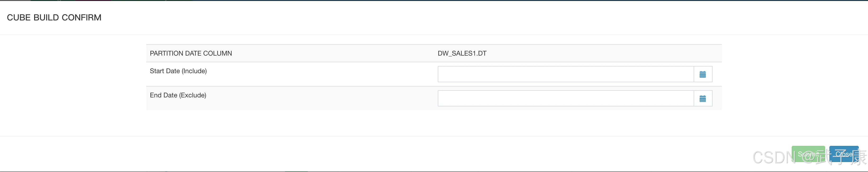Image resolution: width=868 pixels, height=172 pixels.
Task: Click calendar icon beside End Date field
Action: point(703,99)
